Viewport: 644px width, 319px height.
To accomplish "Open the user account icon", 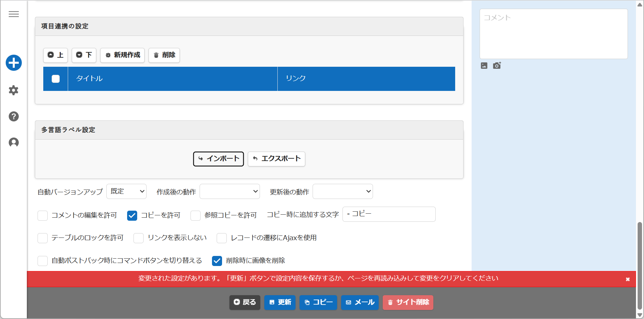I will point(13,143).
